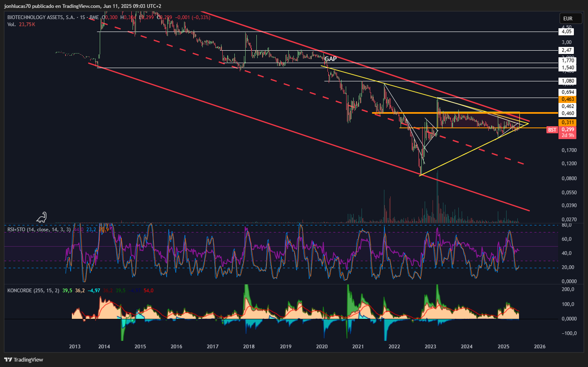588x367 pixels.
Task: Click the 2018 label on time axis
Action: coord(249,347)
